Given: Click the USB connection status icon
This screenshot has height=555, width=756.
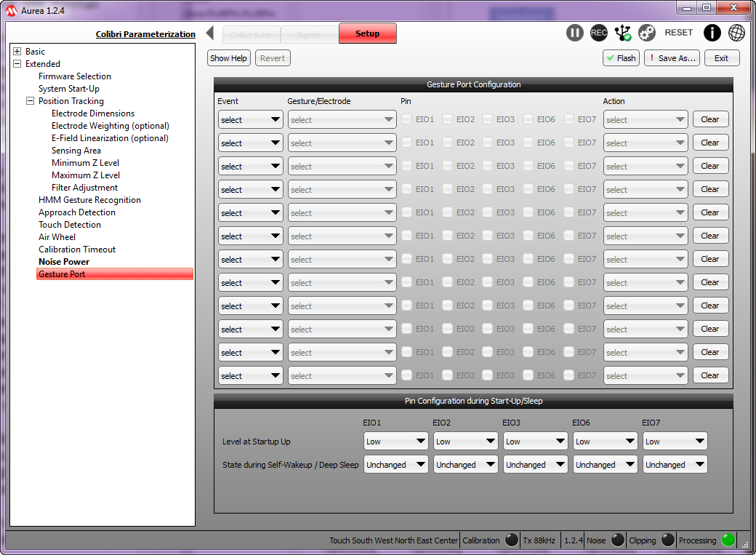Looking at the screenshot, I should click(623, 33).
